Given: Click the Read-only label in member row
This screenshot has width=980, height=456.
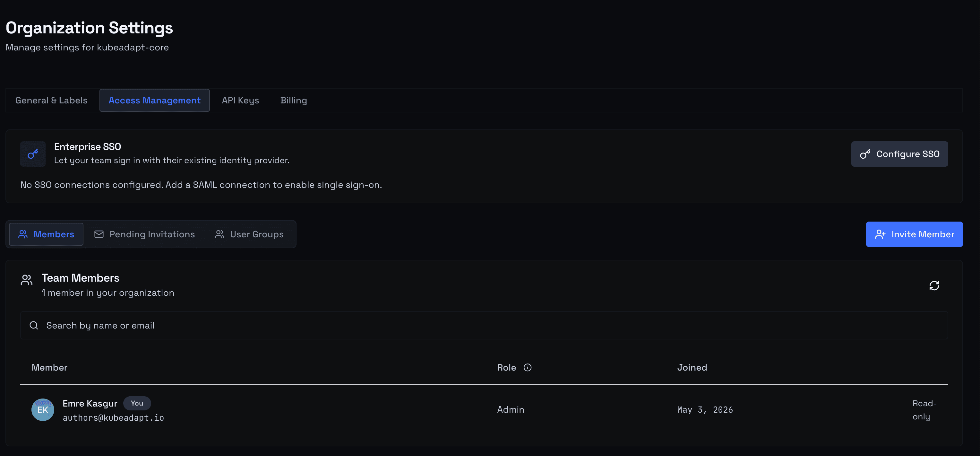Looking at the screenshot, I should tap(924, 410).
